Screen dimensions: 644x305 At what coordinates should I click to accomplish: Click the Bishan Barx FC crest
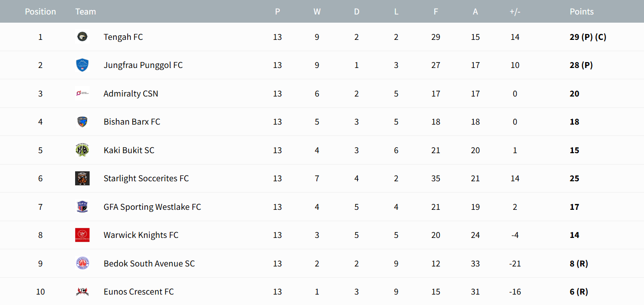(x=82, y=122)
